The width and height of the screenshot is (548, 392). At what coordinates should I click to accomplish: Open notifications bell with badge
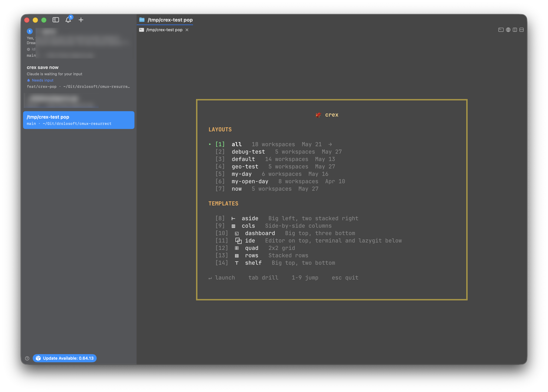(x=69, y=20)
